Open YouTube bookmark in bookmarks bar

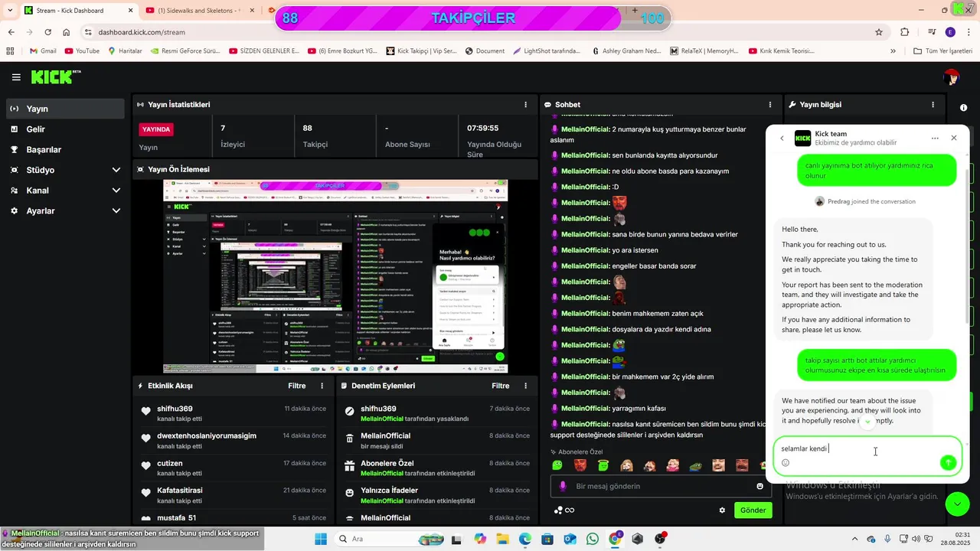pos(82,51)
